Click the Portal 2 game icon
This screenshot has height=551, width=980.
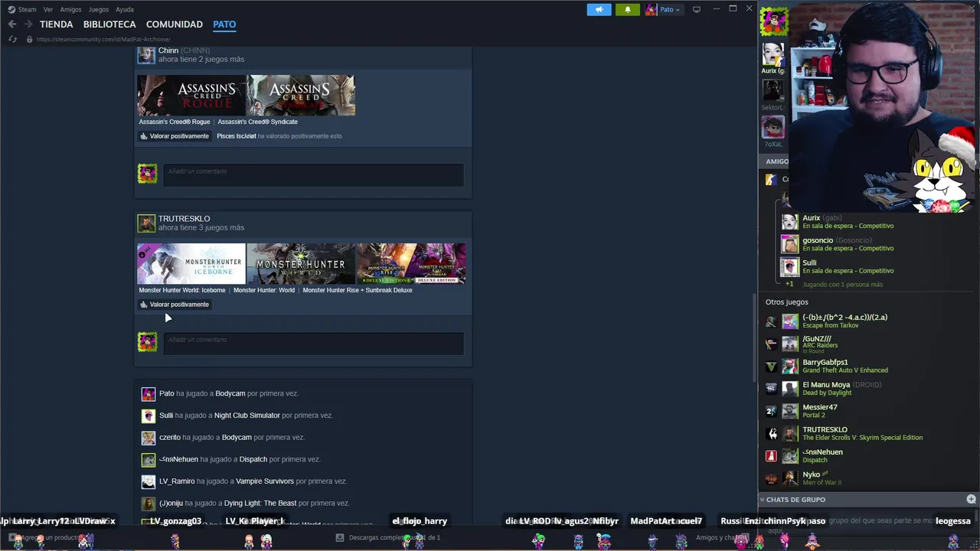click(771, 411)
